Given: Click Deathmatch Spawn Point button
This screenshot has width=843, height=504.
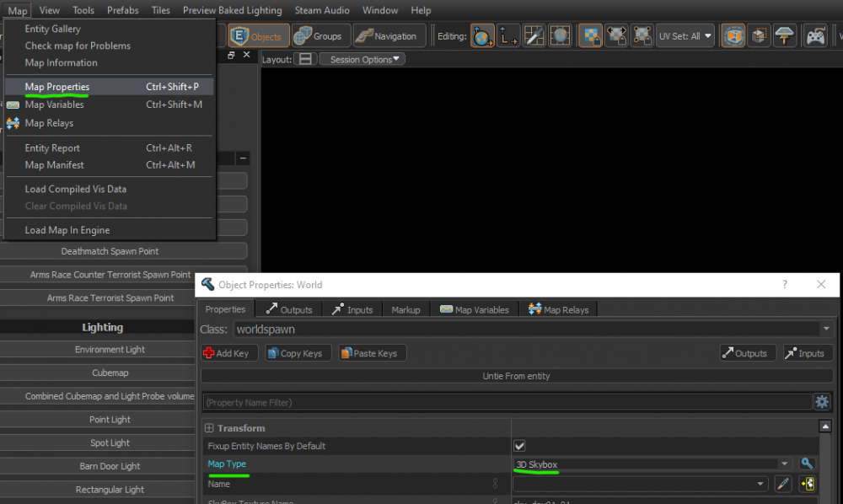Looking at the screenshot, I should pos(110,251).
